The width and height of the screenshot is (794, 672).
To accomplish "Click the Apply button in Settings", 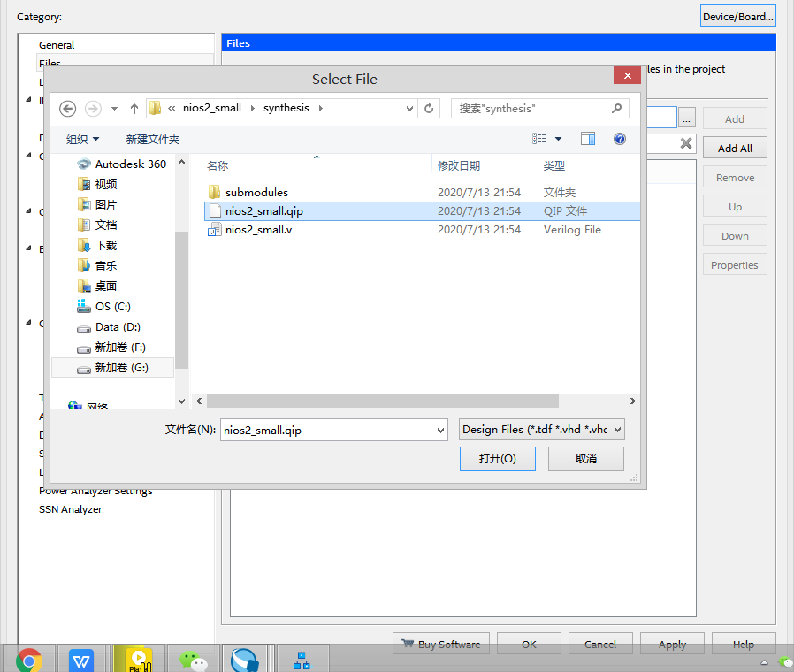I will click(672, 645).
